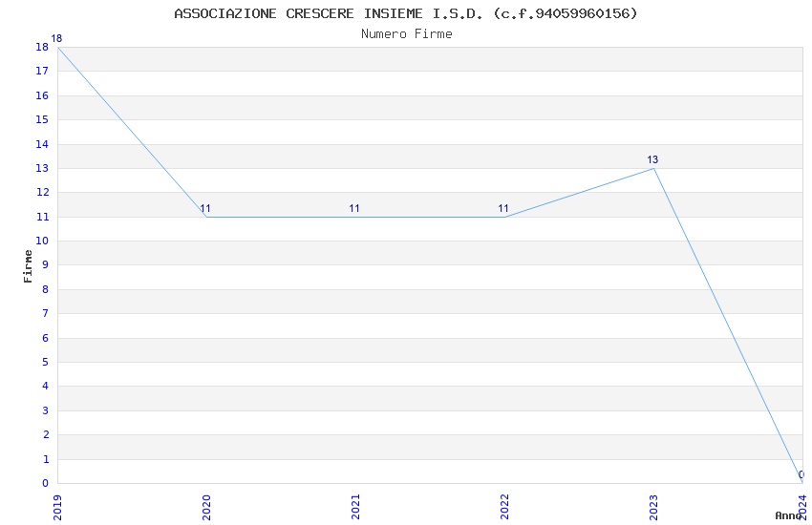Viewport: 812px width, 525px height.
Task: Click y-axis tick label 8
Action: (45, 289)
